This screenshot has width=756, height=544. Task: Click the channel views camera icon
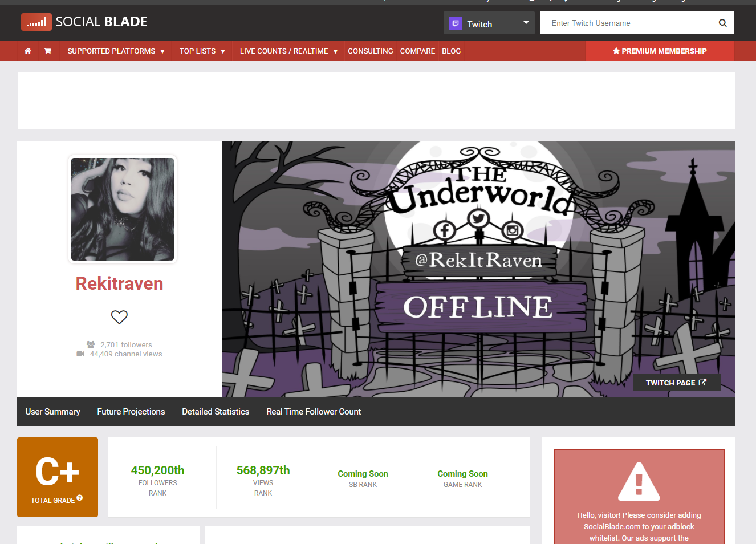tap(80, 354)
